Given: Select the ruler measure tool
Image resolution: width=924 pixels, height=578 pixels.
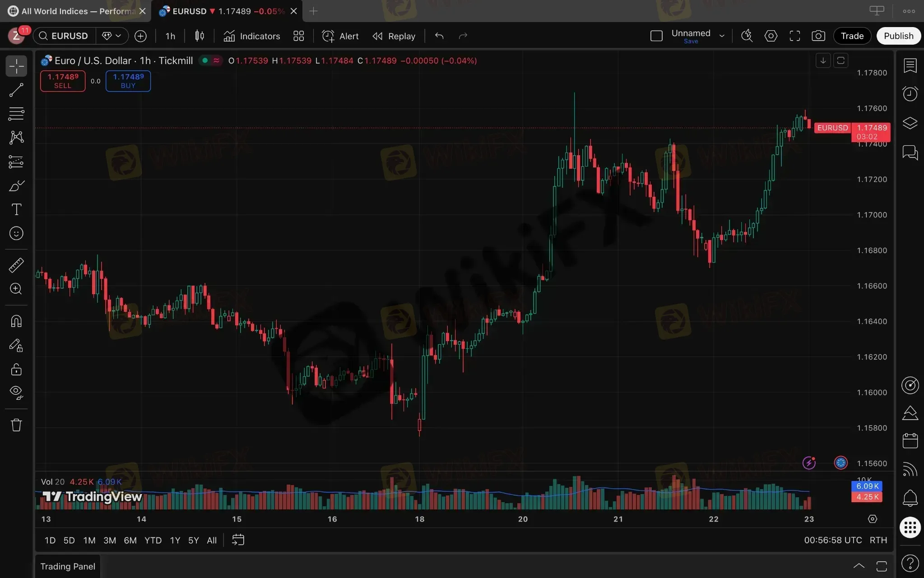Looking at the screenshot, I should pyautogui.click(x=16, y=265).
